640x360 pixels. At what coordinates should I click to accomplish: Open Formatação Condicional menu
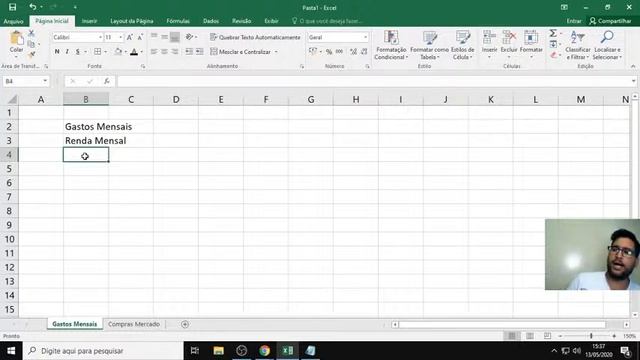click(391, 45)
